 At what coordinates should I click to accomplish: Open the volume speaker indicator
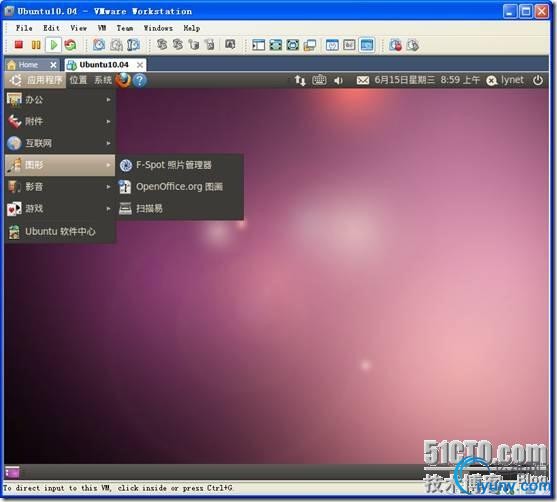[x=338, y=81]
